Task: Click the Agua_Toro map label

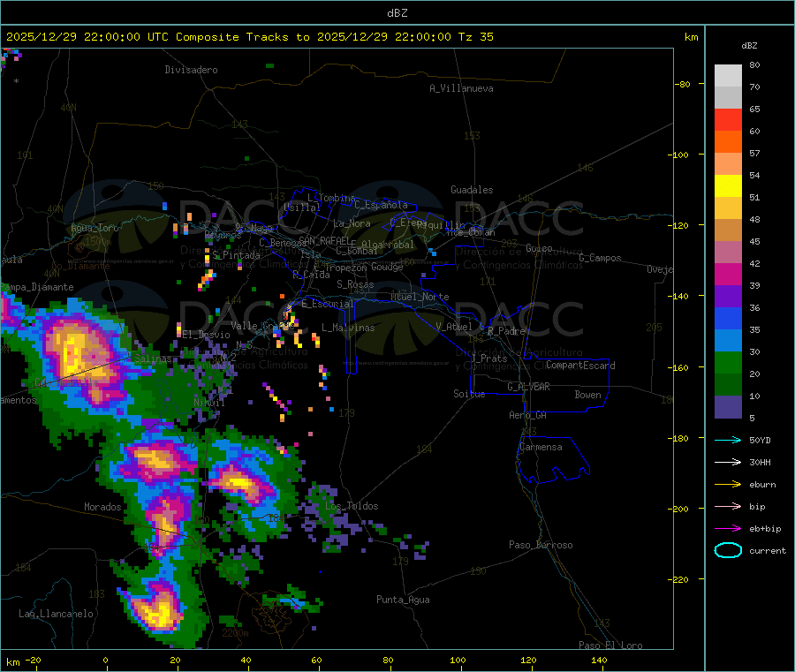Action: pos(95,228)
